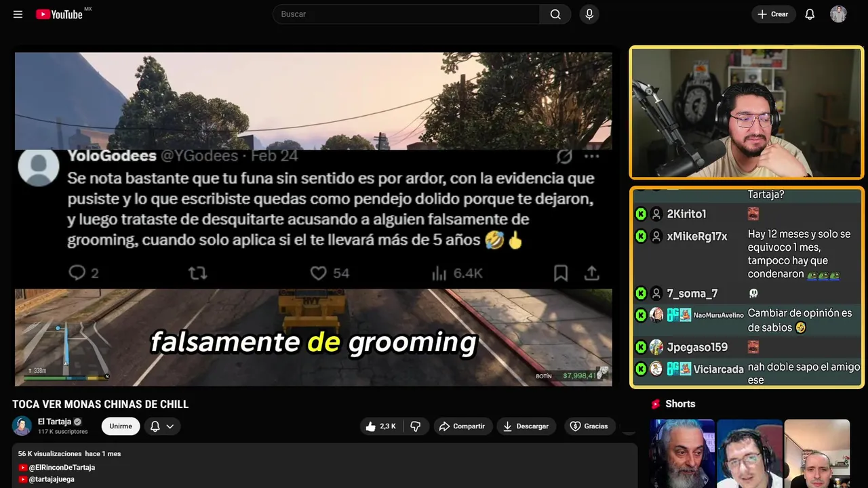Like the video with 2,3 K
Image resolution: width=868 pixels, height=488 pixels.
pyautogui.click(x=381, y=426)
